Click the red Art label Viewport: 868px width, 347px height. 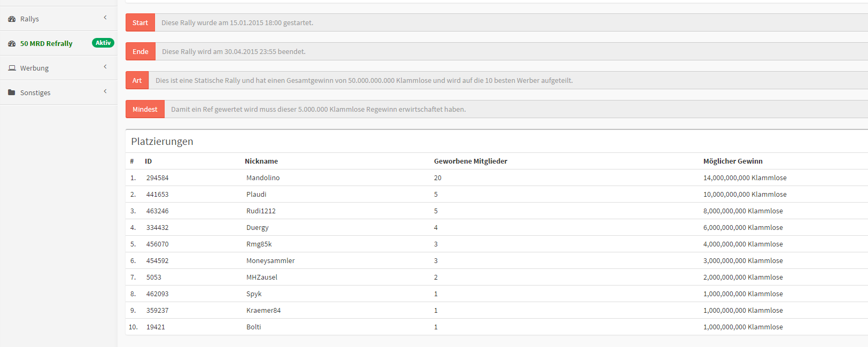[x=137, y=80]
